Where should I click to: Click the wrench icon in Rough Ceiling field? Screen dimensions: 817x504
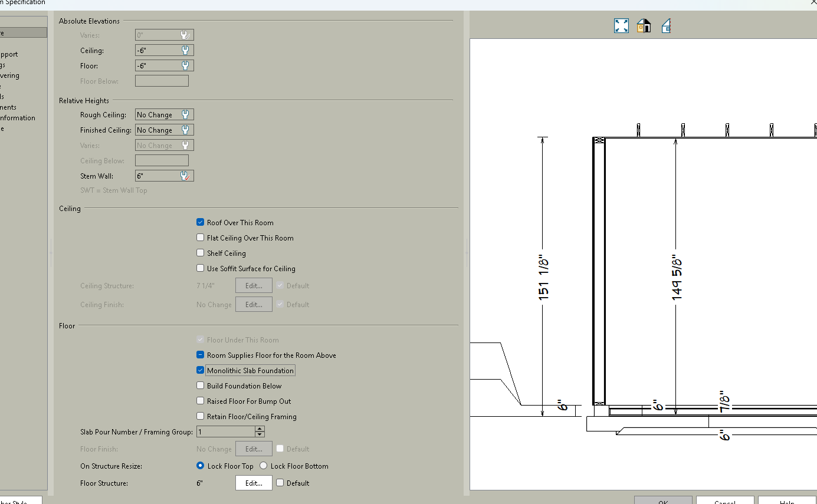click(x=185, y=115)
